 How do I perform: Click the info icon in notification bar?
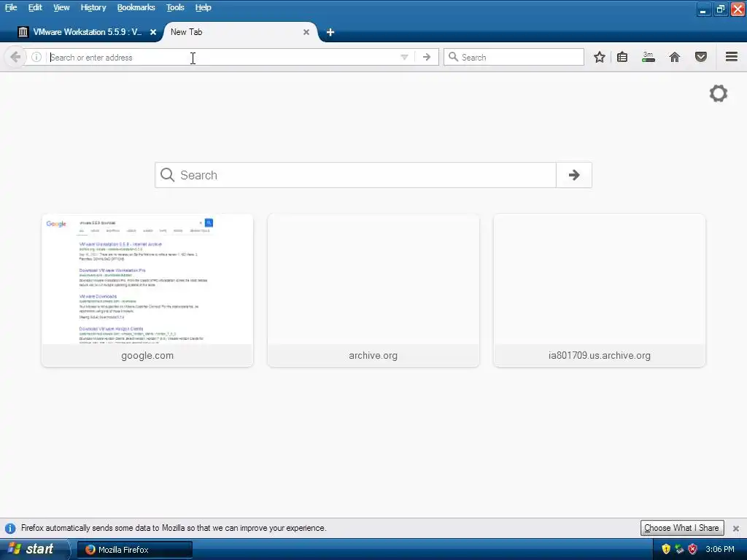pyautogui.click(x=10, y=528)
